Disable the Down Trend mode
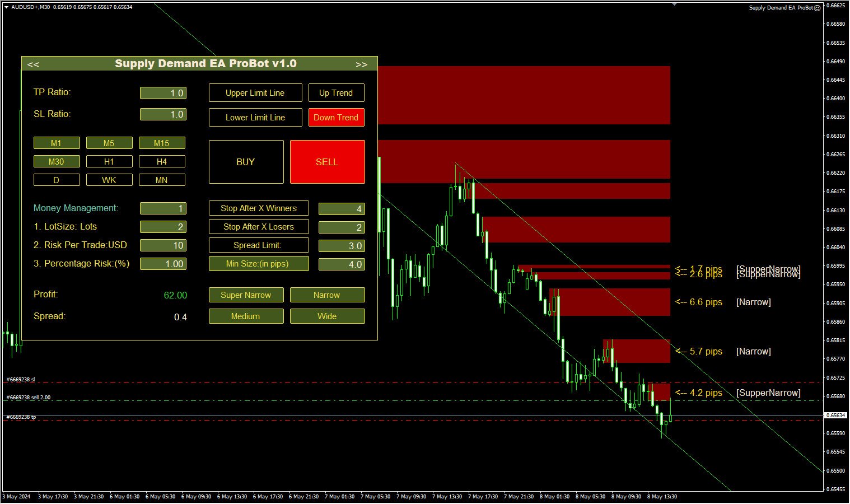 tap(336, 118)
